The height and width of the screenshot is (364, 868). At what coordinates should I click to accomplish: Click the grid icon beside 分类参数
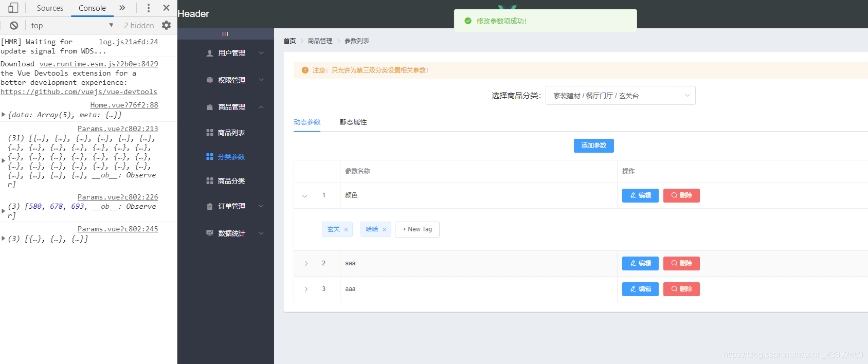[x=210, y=157]
